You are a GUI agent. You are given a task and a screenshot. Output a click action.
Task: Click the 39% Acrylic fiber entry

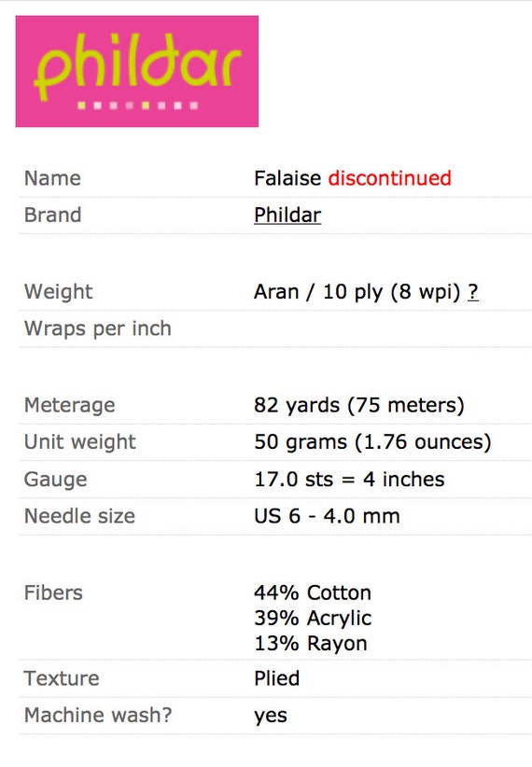pos(313,619)
